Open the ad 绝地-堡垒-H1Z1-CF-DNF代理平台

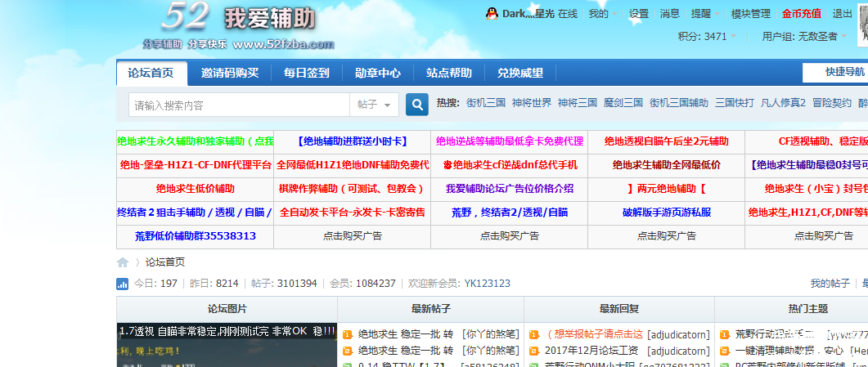point(196,165)
